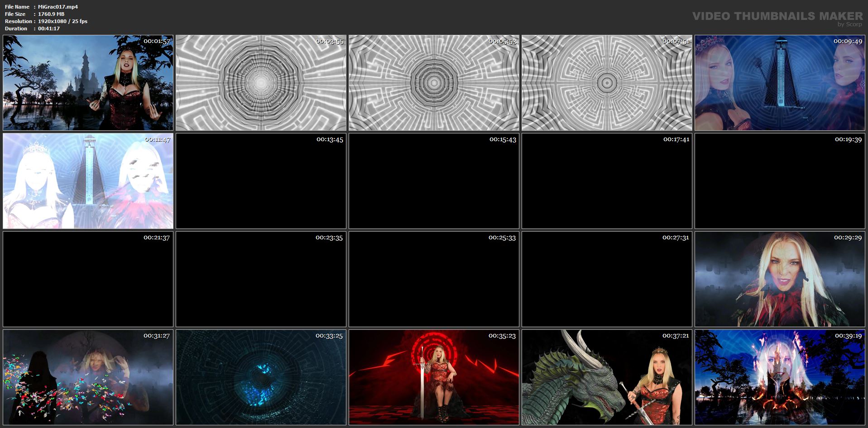This screenshot has height=428, width=868.
Task: Click the black frame at 00:13:45
Action: pyautogui.click(x=261, y=181)
